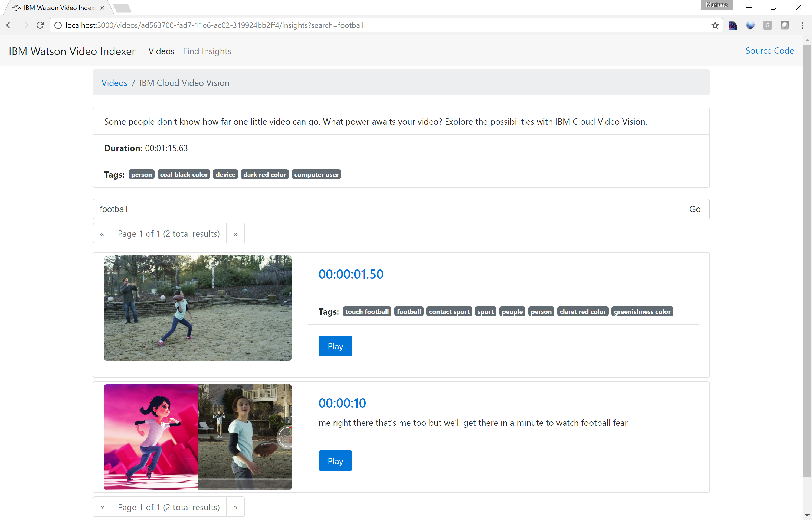The image size is (812, 520).
Task: Open the 00:00:10 timestamp link
Action: click(342, 403)
